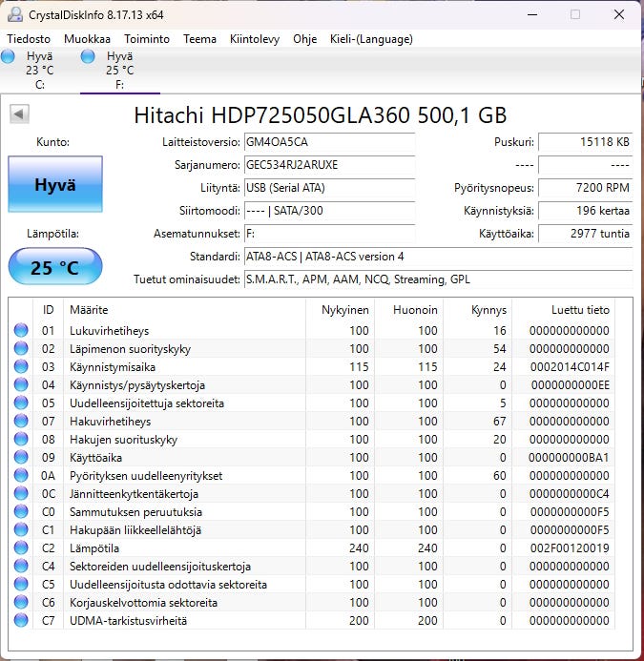Select the F: drive status orb
The image size is (644, 661).
point(89,57)
